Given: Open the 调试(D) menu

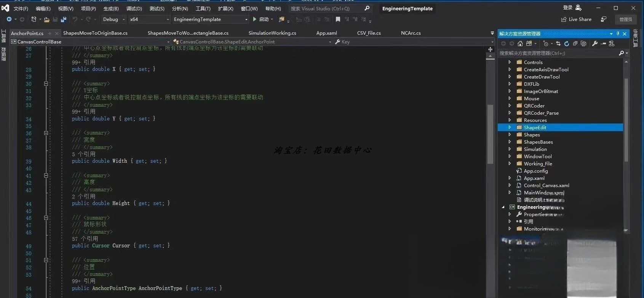Looking at the screenshot, I should [134, 8].
